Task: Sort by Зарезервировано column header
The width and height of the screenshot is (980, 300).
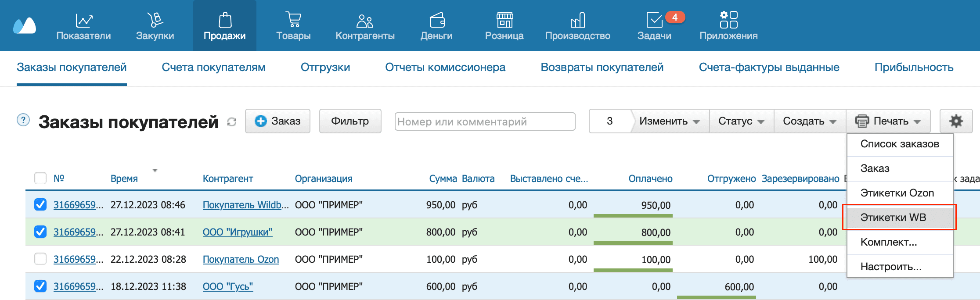Action: [x=800, y=179]
